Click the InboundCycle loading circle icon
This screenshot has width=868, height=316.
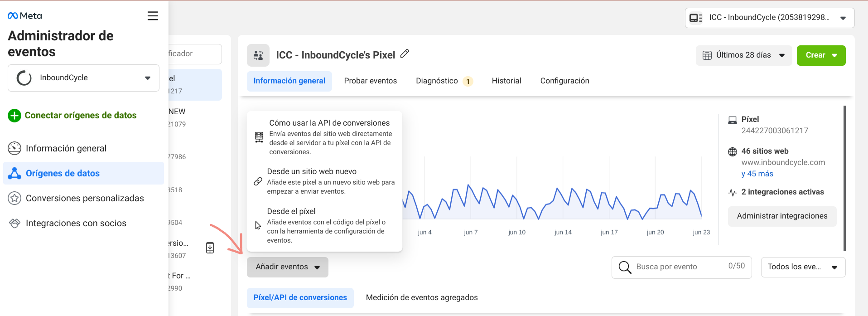[24, 78]
